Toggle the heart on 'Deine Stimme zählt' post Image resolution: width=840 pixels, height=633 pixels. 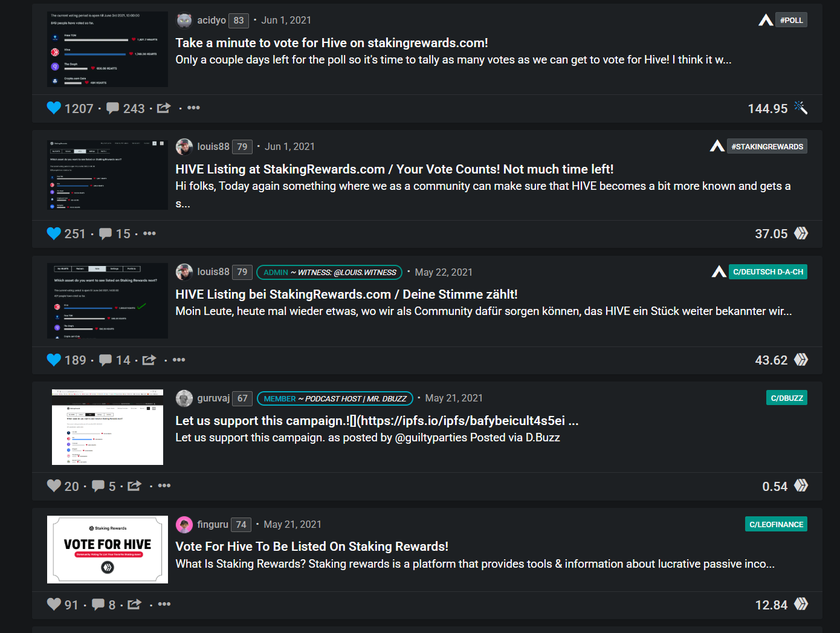tap(54, 360)
